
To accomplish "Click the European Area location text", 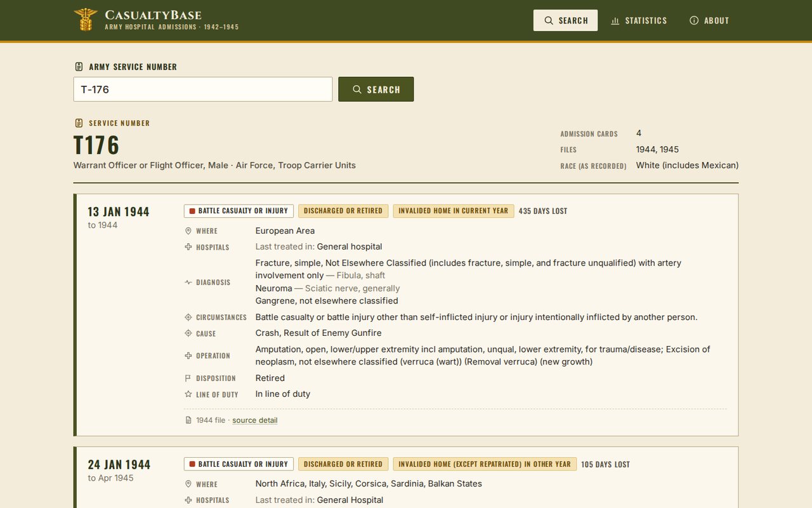I will pyautogui.click(x=285, y=231).
